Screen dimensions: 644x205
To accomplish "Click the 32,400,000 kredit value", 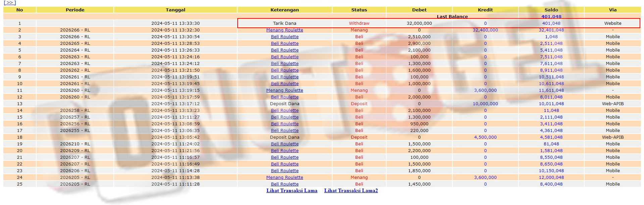I will coord(485,30).
